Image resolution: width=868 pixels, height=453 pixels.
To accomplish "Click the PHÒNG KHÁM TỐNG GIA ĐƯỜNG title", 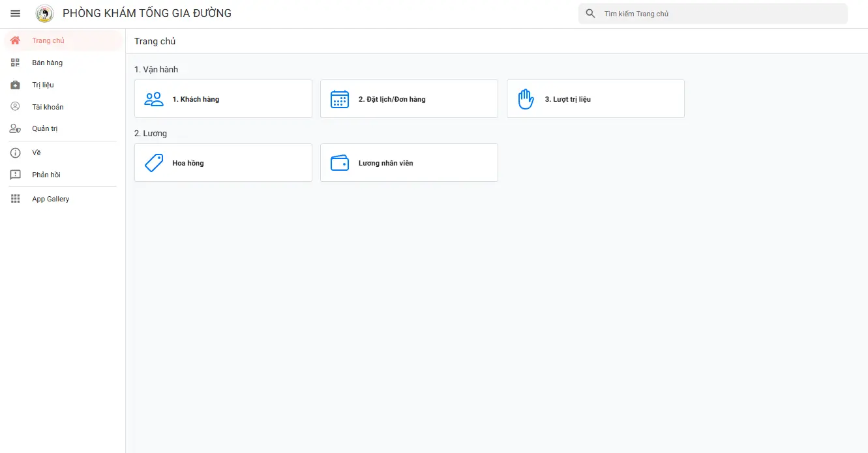I will [x=147, y=14].
